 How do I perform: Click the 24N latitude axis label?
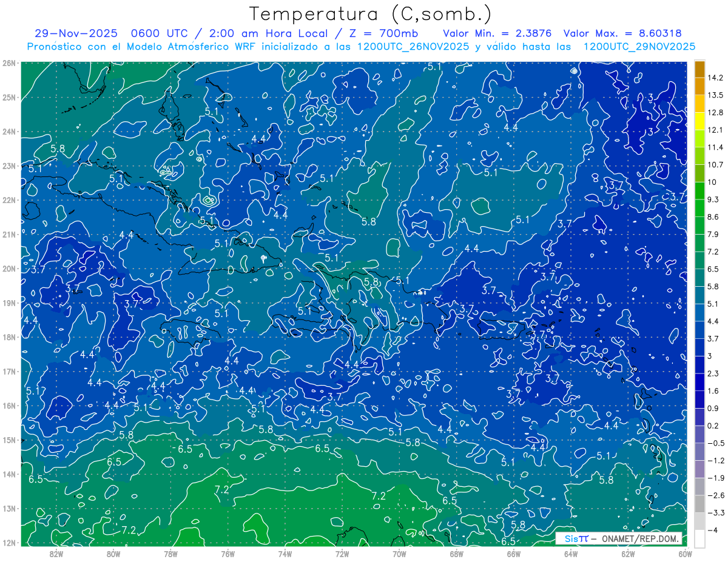[9, 132]
